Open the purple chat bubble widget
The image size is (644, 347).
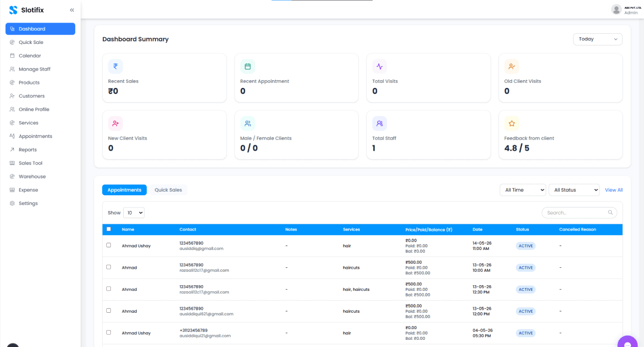tap(628, 343)
